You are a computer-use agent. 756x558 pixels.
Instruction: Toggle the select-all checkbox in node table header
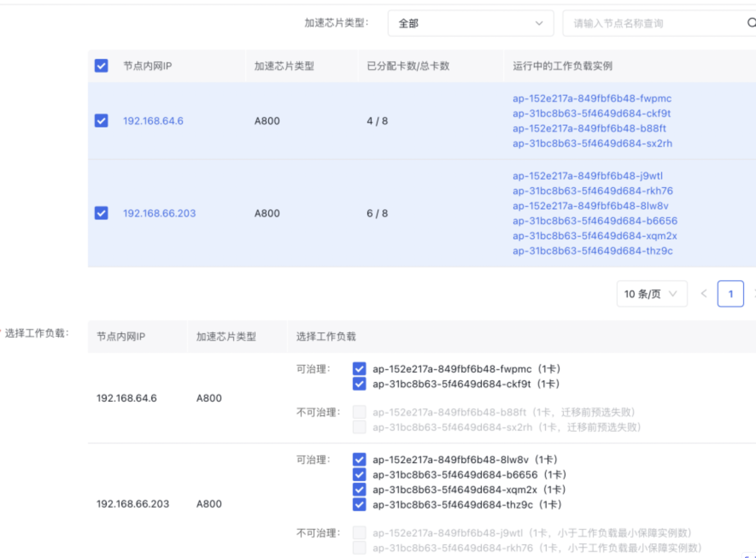point(101,66)
